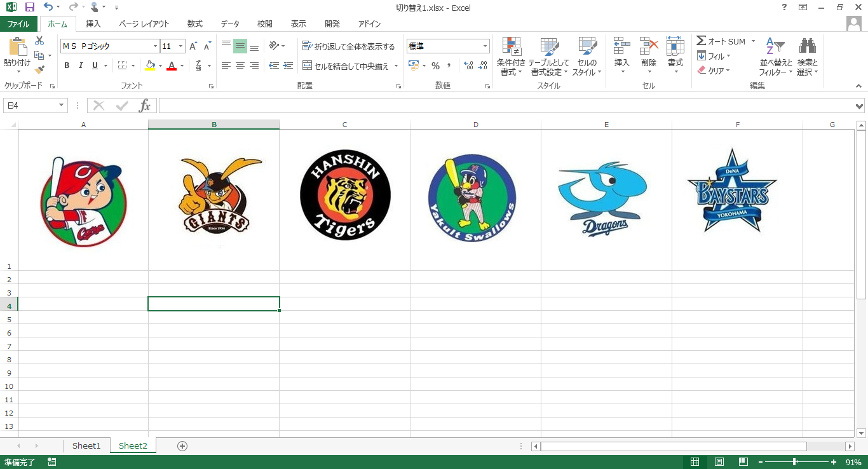Decrease font size with small A
Screen dimensions: 868x469
click(207, 46)
